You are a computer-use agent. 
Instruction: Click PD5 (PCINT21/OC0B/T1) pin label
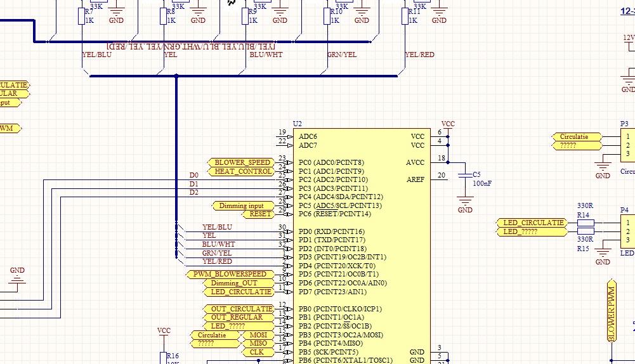(x=339, y=274)
